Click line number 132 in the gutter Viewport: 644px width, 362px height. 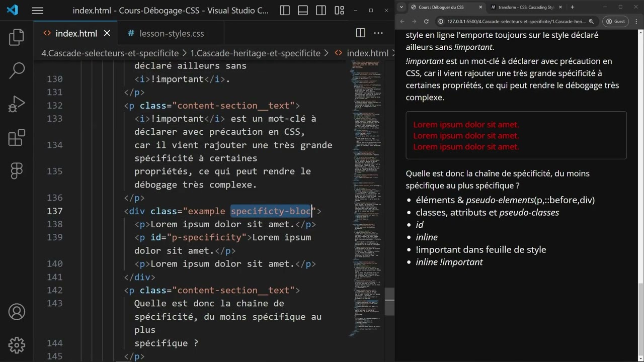[x=54, y=106]
